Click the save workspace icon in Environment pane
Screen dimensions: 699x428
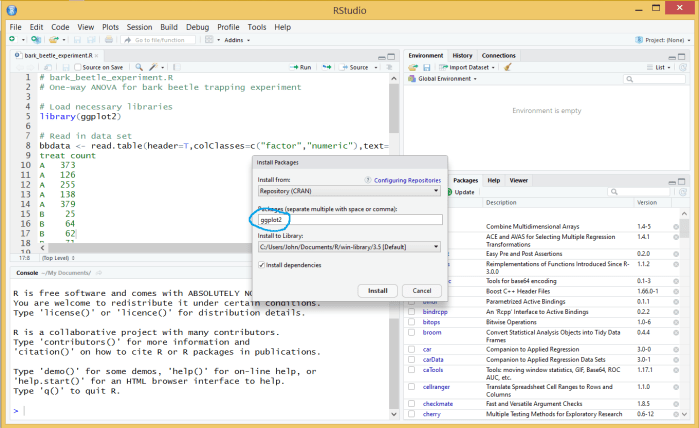[427, 67]
